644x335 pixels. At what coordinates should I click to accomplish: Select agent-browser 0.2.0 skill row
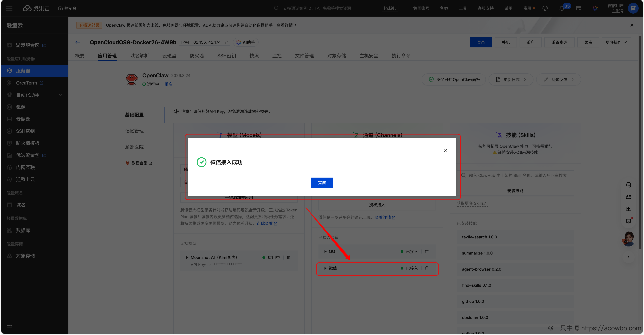tap(515, 269)
